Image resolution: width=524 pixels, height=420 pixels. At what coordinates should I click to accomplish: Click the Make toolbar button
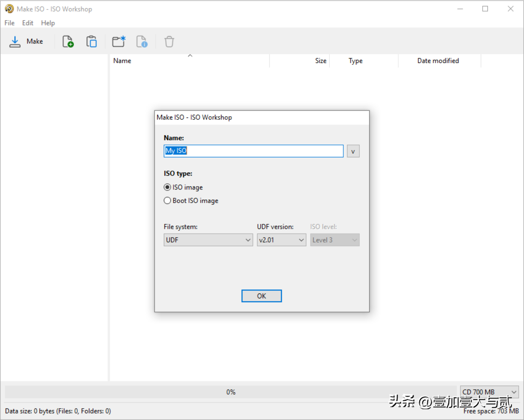[x=26, y=42]
